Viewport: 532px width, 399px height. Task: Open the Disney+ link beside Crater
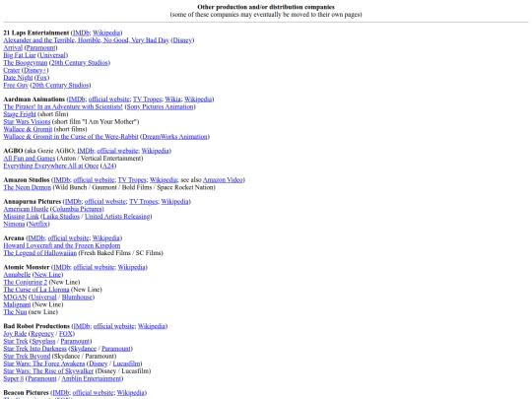(x=34, y=70)
